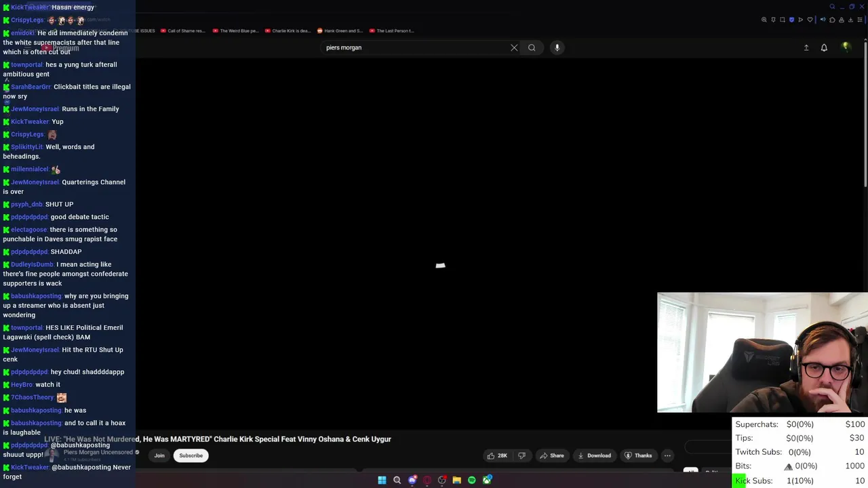The image size is (868, 488).
Task: Open OBS Studio from the taskbar
Action: 442,480
